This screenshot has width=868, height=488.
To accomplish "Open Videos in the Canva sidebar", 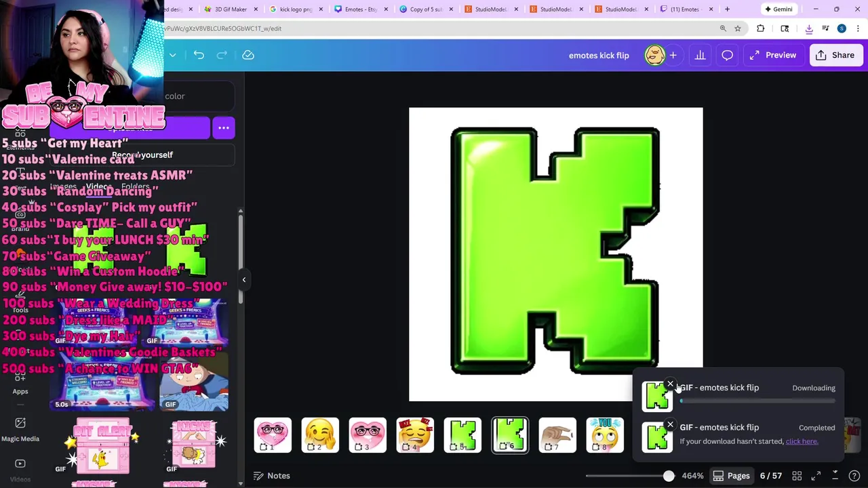I will coord(20,470).
